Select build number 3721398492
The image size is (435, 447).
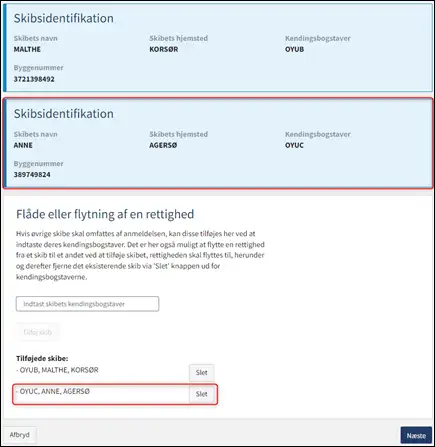pyautogui.click(x=34, y=79)
